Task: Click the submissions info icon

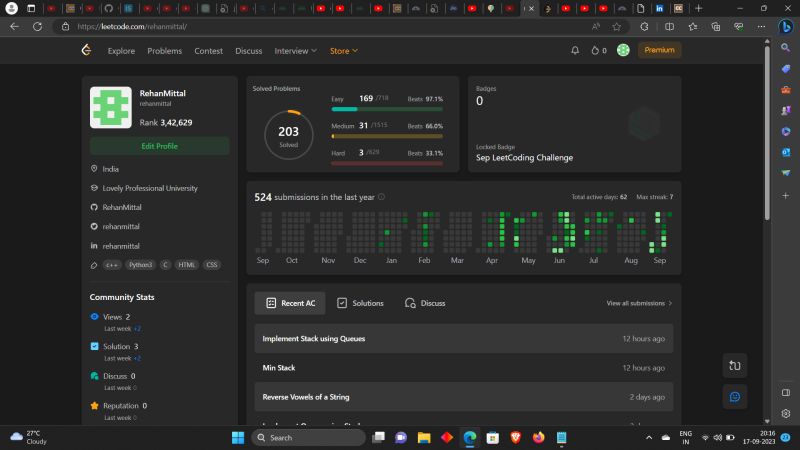Action: [x=381, y=197]
